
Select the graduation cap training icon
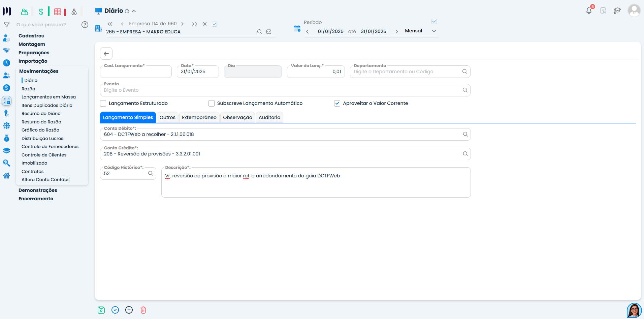tap(617, 10)
